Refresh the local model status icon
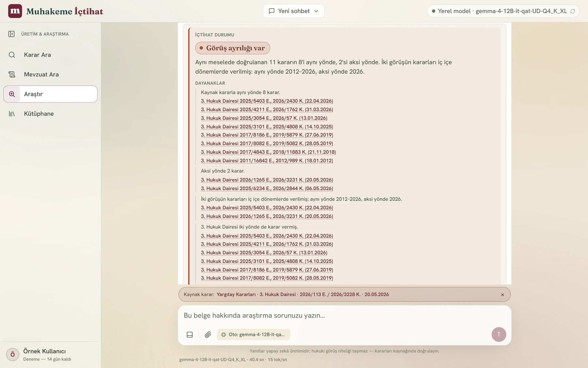The height and width of the screenshot is (368, 588). click(573, 11)
